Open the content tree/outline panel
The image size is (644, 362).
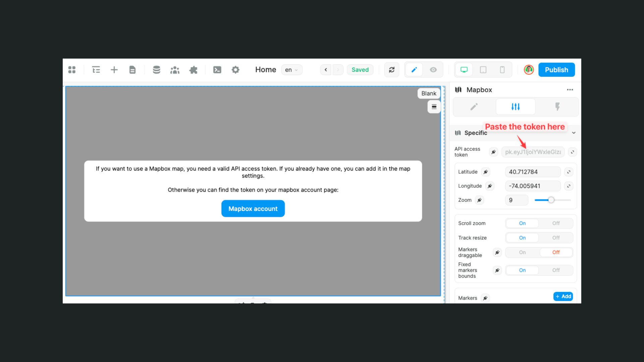[96, 69]
